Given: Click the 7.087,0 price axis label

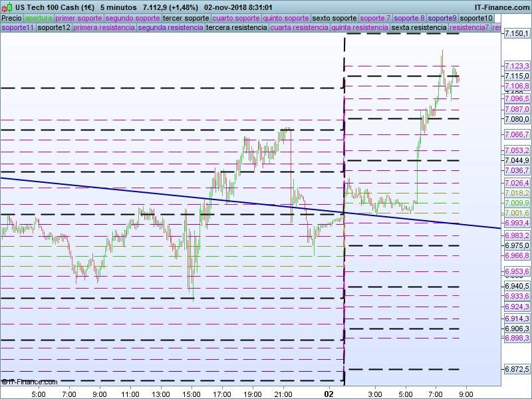Looking at the screenshot, I should [517, 109].
